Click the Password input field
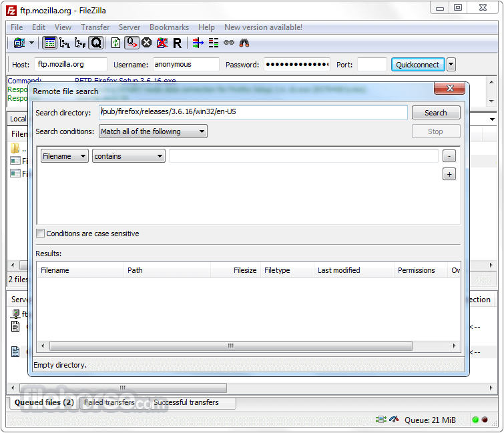This screenshot has height=433, width=504. 297,64
